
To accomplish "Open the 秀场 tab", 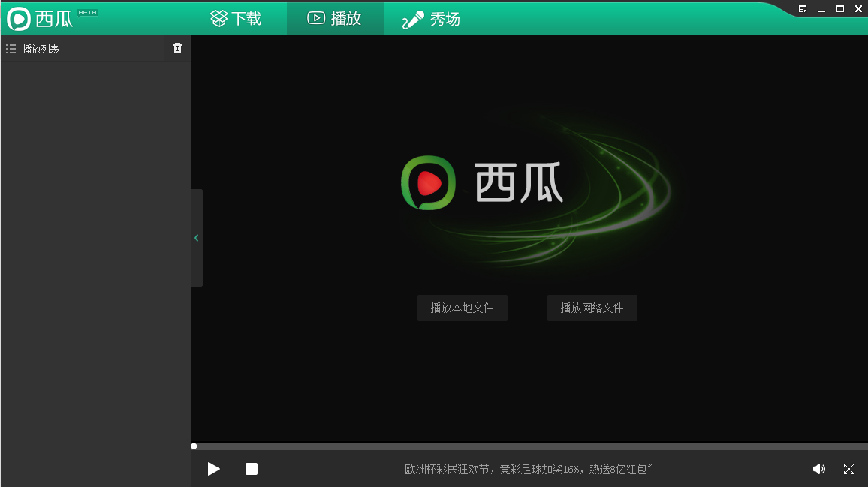I will click(429, 18).
